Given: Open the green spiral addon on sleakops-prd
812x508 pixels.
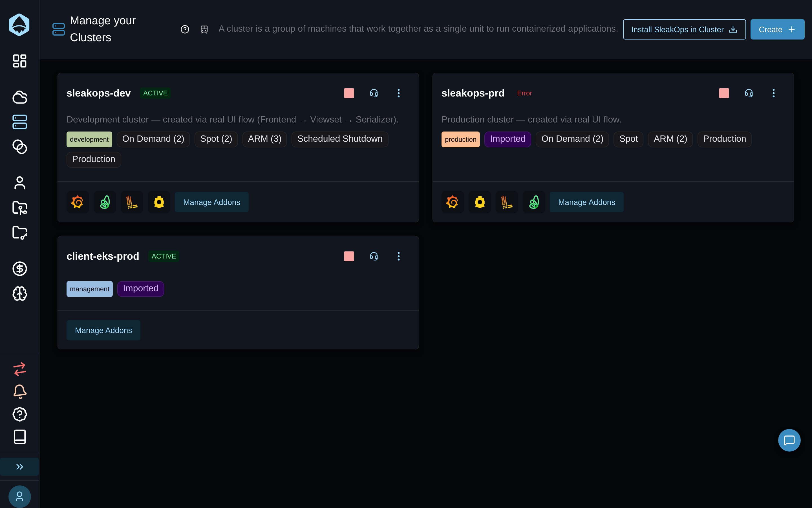Looking at the screenshot, I should click(534, 202).
